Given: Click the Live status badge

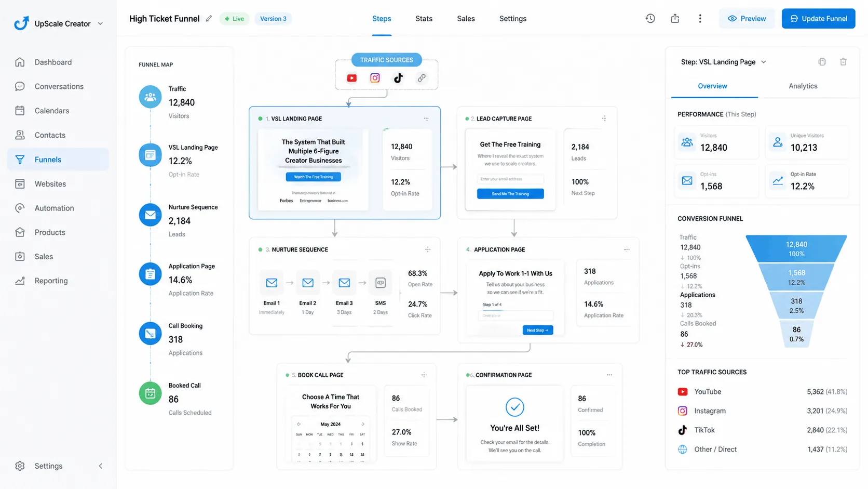Looking at the screenshot, I should click(x=235, y=19).
